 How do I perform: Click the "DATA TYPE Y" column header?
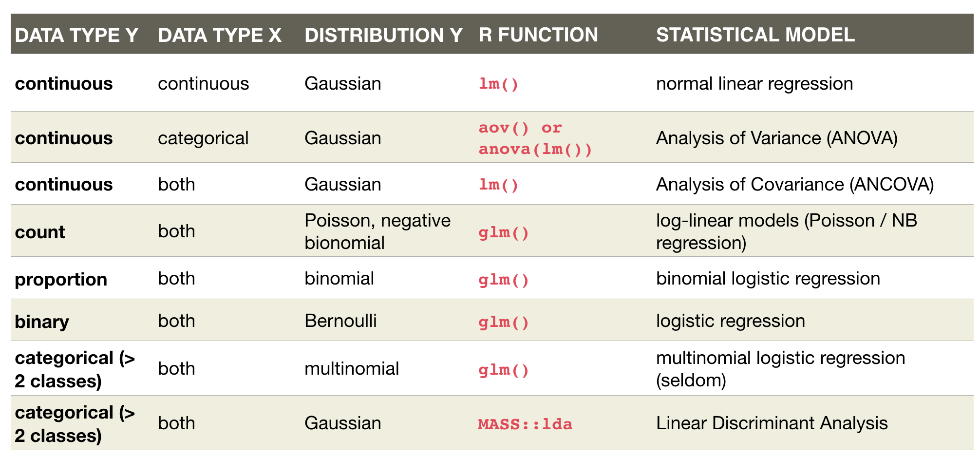click(x=76, y=35)
